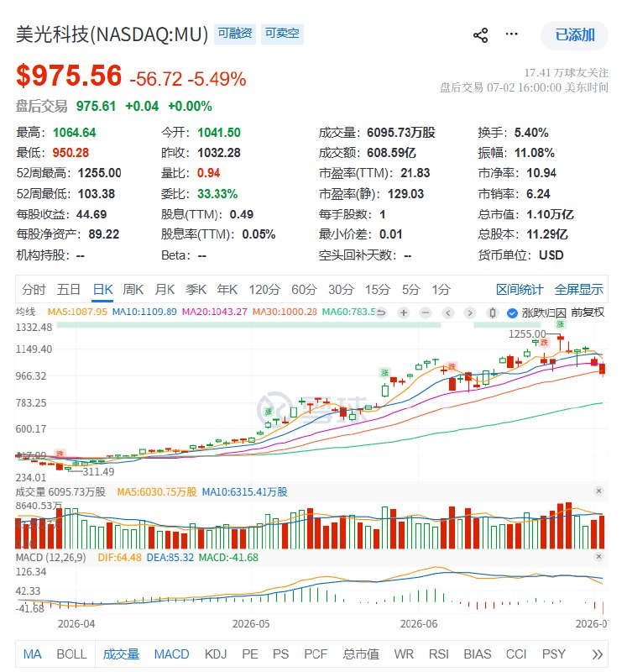627x672 pixels.
Task: Switch to the 15分 chart tab
Action: click(x=378, y=290)
